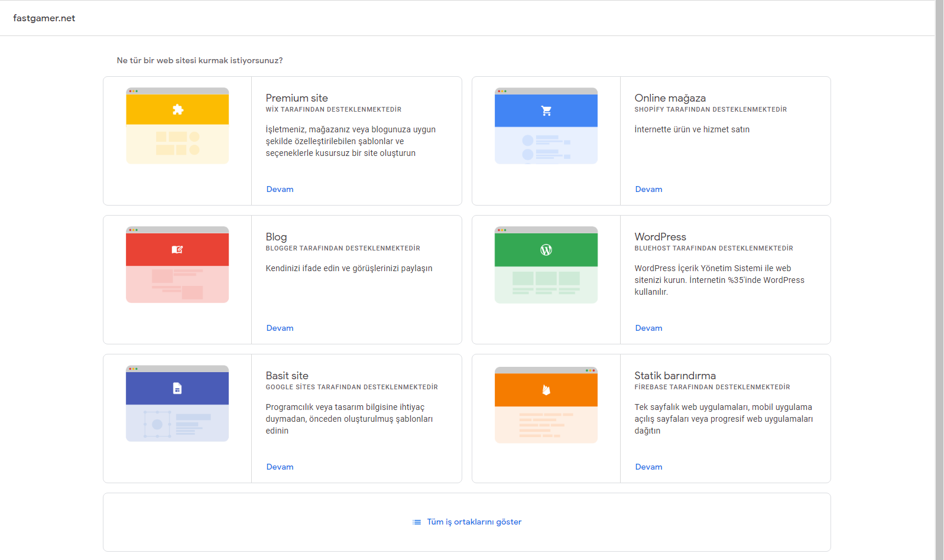Choose Devam for the Blog option
The height and width of the screenshot is (560, 944).
pos(280,328)
